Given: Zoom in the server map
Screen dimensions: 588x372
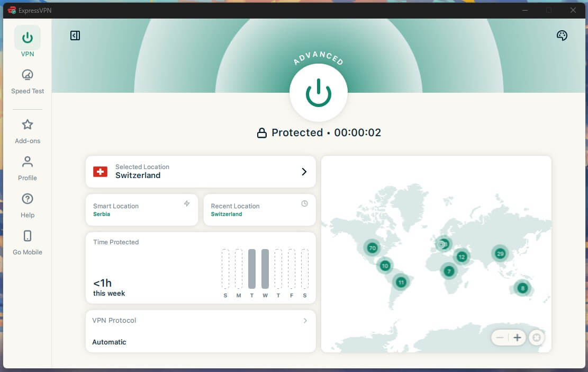Looking at the screenshot, I should [517, 338].
